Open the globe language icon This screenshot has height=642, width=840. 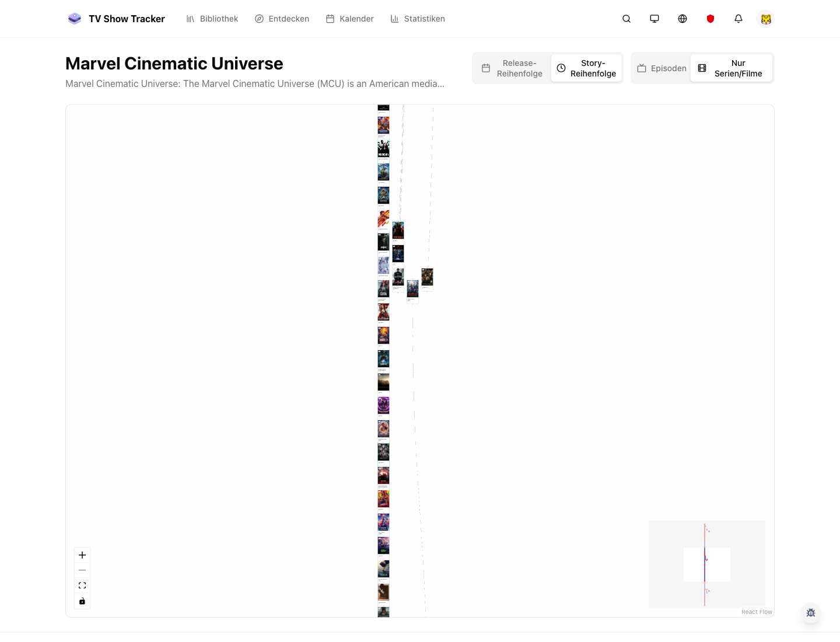[x=682, y=19]
